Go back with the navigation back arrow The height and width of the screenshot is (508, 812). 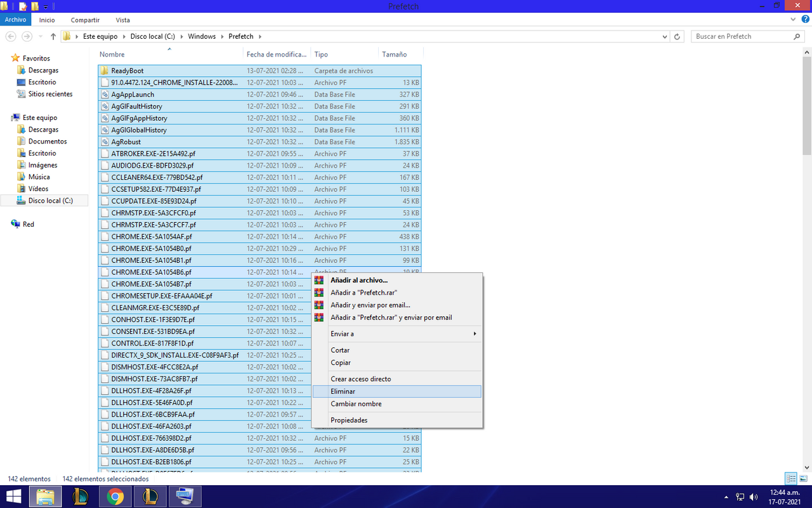click(11, 36)
